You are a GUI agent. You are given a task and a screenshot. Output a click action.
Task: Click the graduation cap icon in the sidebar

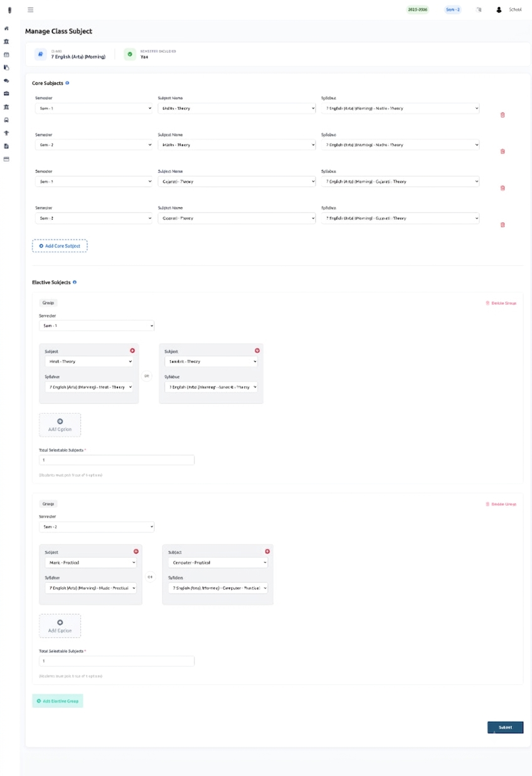6,133
